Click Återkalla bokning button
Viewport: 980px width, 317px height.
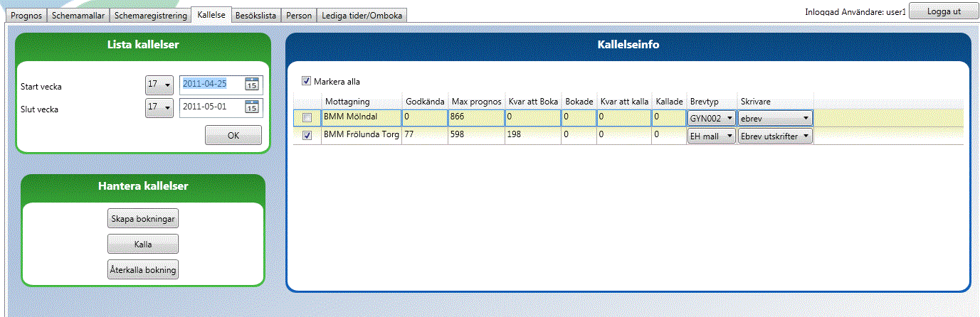(x=142, y=270)
